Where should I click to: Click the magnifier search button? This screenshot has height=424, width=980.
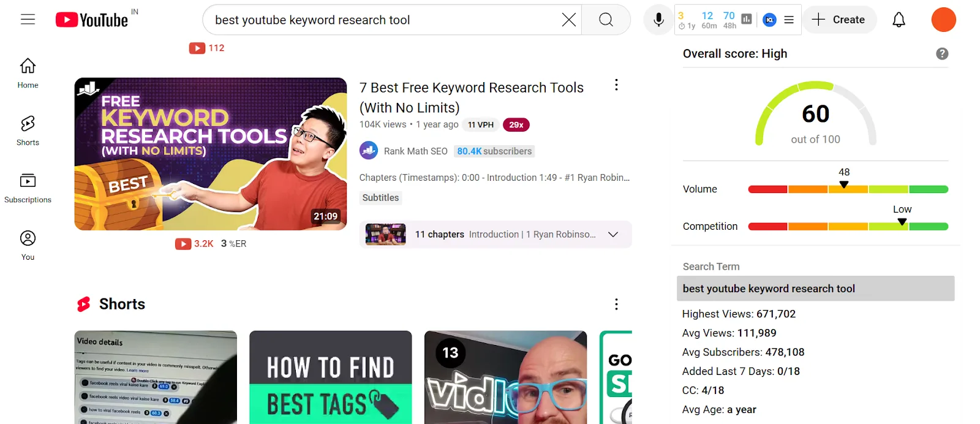606,20
